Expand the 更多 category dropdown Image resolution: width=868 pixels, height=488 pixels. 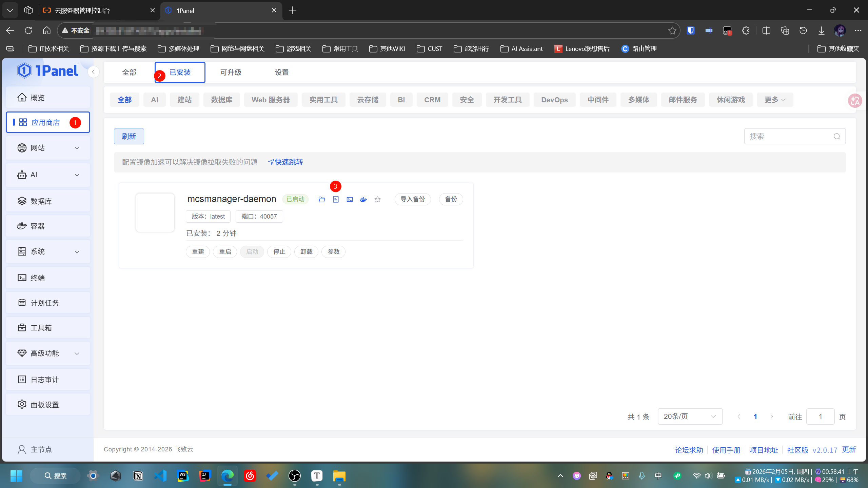coord(774,100)
